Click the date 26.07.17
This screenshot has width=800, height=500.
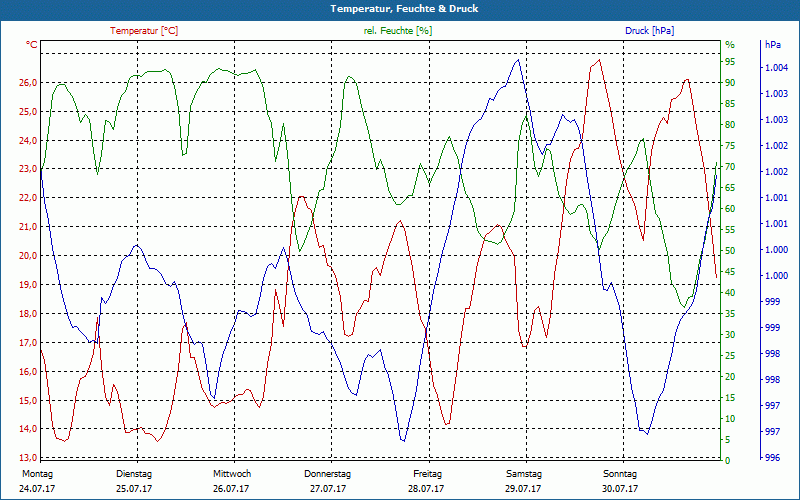pyautogui.click(x=231, y=489)
